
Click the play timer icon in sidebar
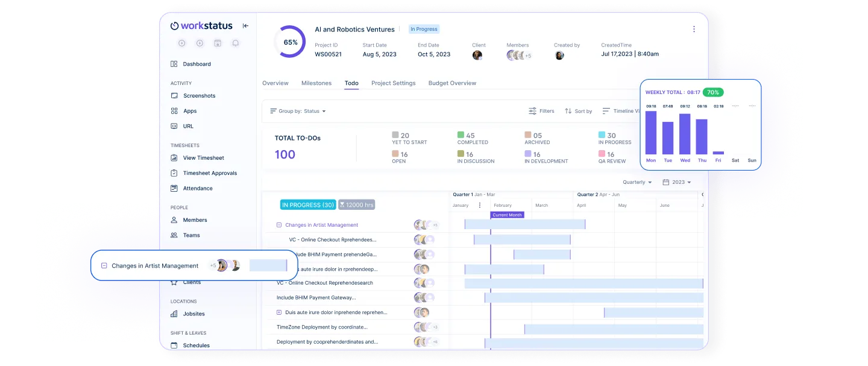click(181, 43)
